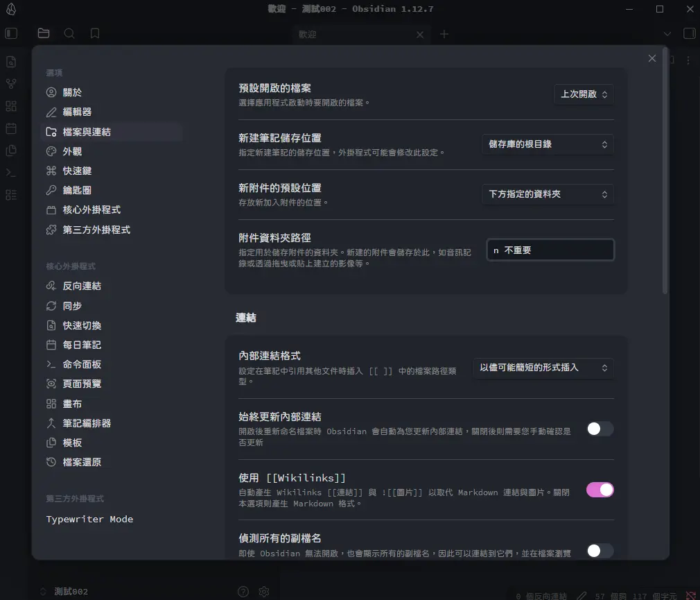Select 外觀 in settings sidebar
Screen dimensions: 700x600
73,151
